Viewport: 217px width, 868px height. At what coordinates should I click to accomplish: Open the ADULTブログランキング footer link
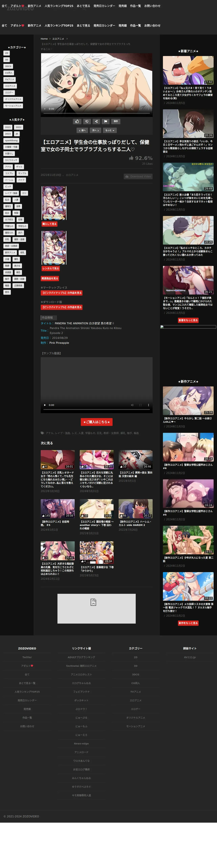tap(81, 657)
